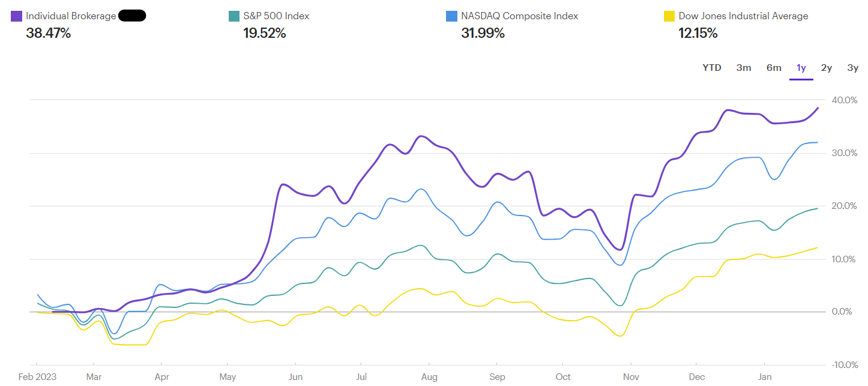Image resolution: width=868 pixels, height=386 pixels.
Task: Click the Individual Brokerage legend label
Action: (71, 16)
